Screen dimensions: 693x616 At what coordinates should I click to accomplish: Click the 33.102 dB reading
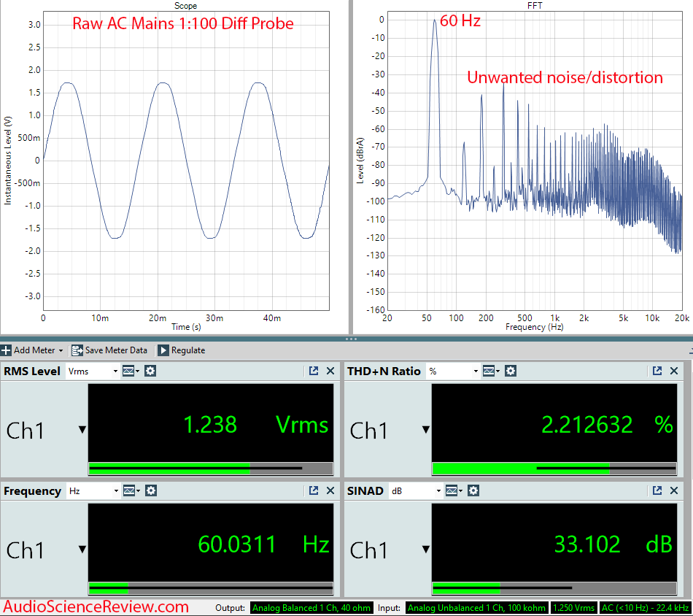pos(613,544)
